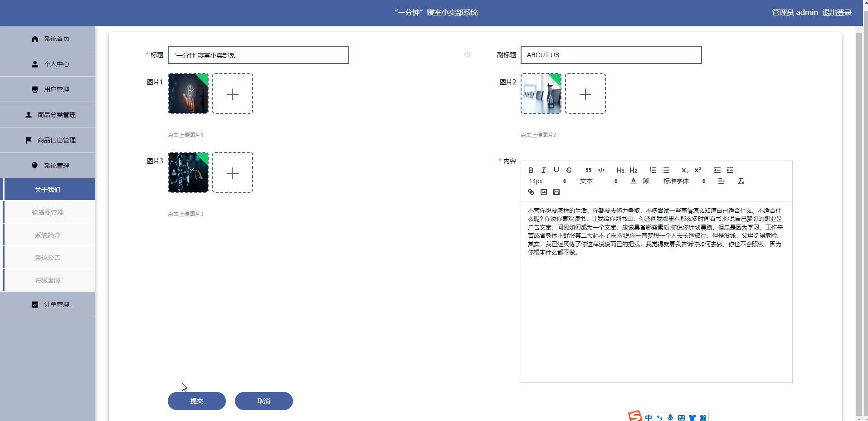Go to 个人中心 in the sidebar
Viewport: 868px width, 421px height.
pos(48,64)
